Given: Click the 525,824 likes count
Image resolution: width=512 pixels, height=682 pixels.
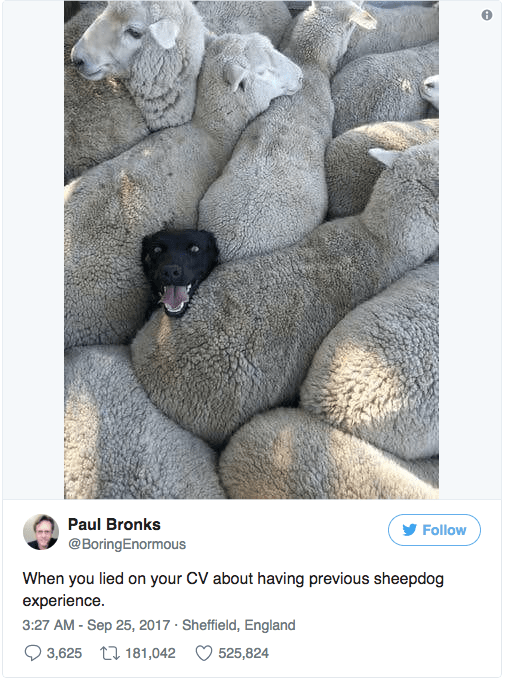Looking at the screenshot, I should coord(244,653).
